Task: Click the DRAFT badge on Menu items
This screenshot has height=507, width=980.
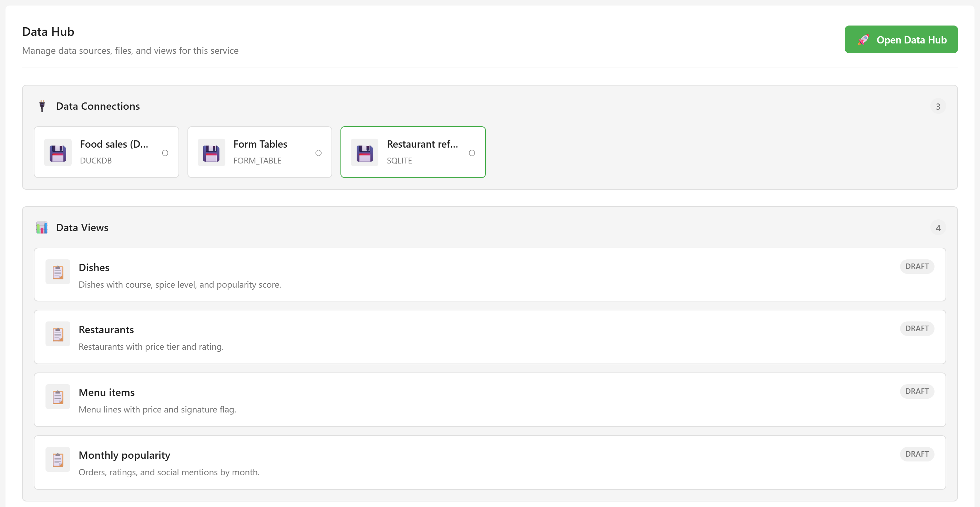Action: [x=917, y=391]
